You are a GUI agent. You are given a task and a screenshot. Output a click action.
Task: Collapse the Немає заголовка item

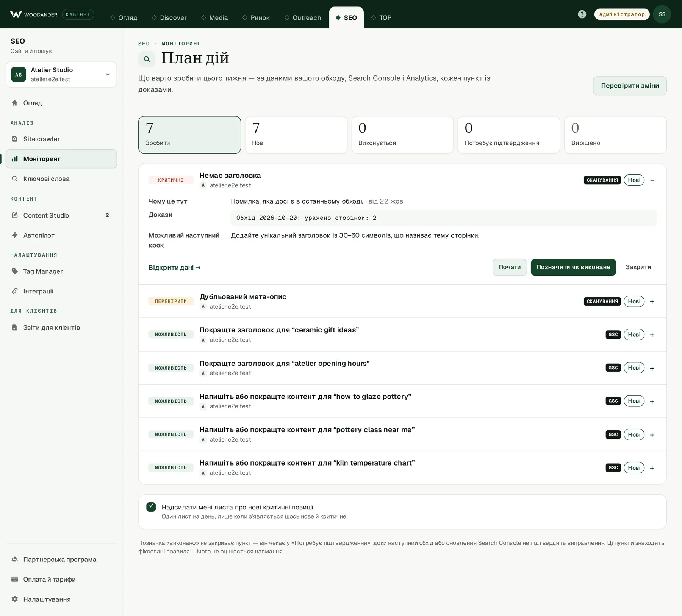click(652, 180)
